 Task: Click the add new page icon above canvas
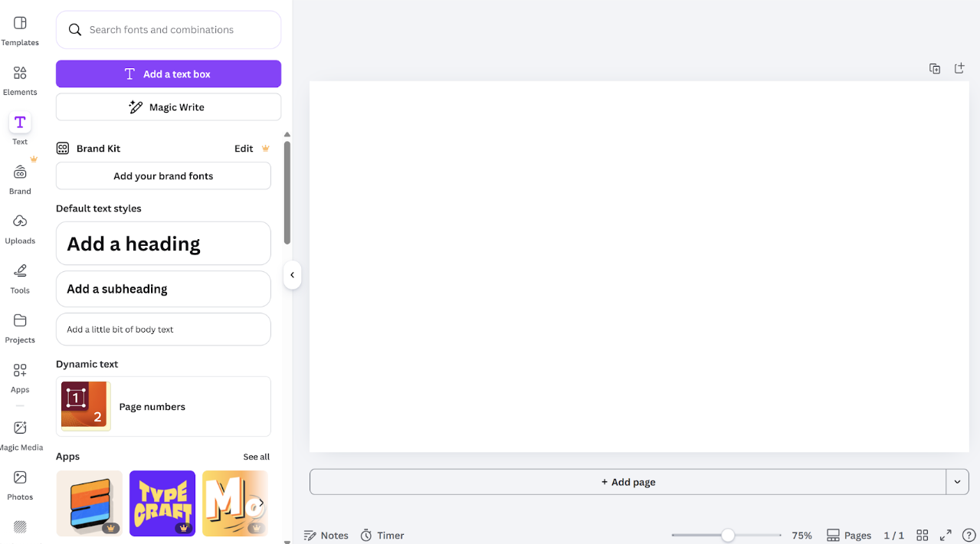pos(959,68)
